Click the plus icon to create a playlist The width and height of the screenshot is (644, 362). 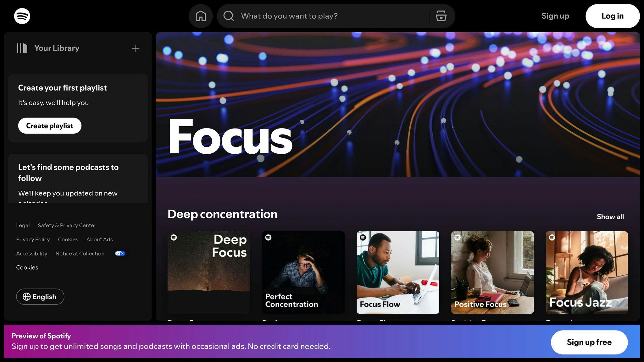coord(136,48)
